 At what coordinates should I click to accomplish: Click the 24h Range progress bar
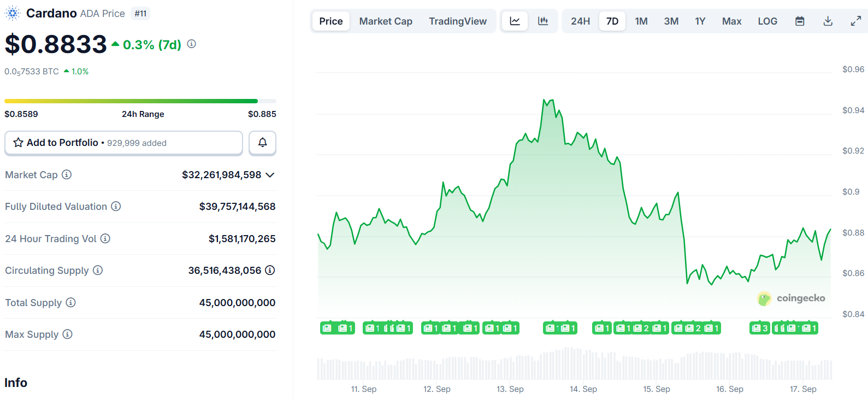[x=140, y=101]
